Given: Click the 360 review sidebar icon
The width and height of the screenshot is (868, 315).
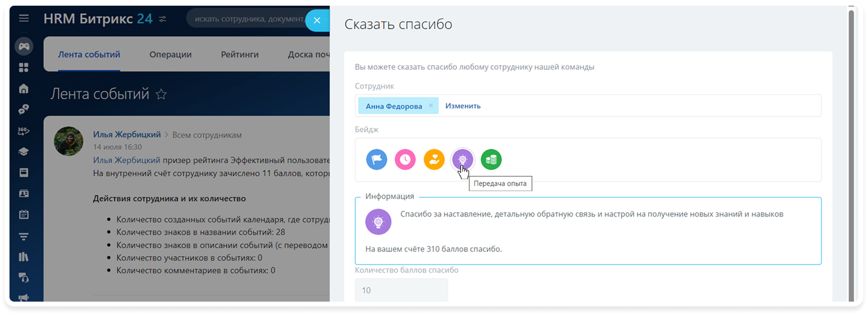Looking at the screenshot, I should pos(24,131).
